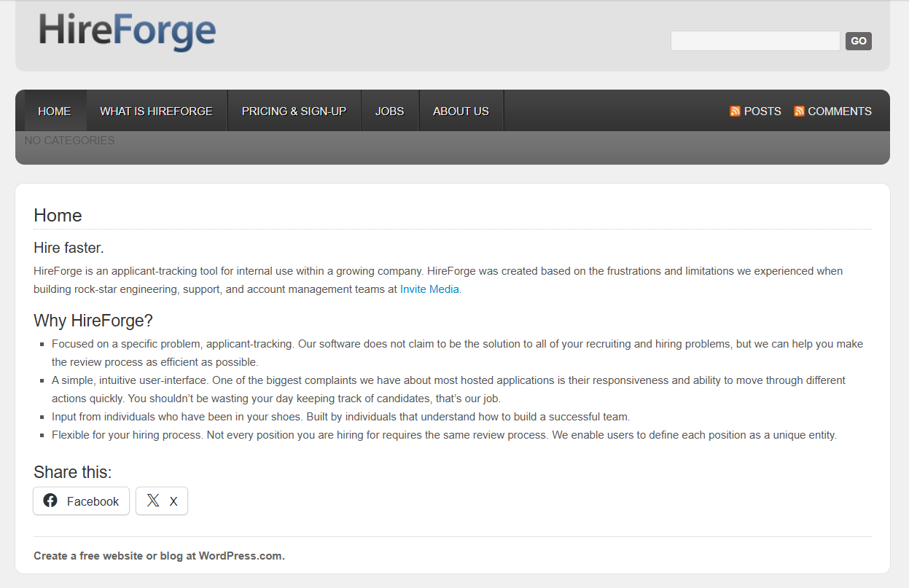This screenshot has width=909, height=588.
Task: Click the Posts RSS feed icon
Action: tap(736, 111)
